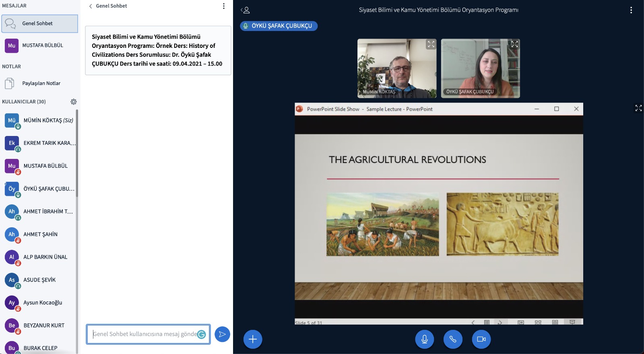The height and width of the screenshot is (354, 644).
Task: Toggle webcam sharing with the camera button
Action: (481, 339)
